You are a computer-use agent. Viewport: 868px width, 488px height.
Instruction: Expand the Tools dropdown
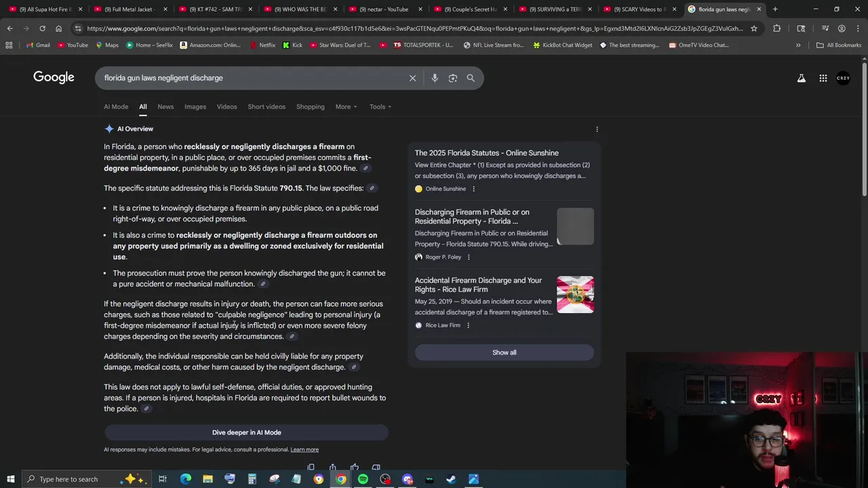pyautogui.click(x=380, y=106)
